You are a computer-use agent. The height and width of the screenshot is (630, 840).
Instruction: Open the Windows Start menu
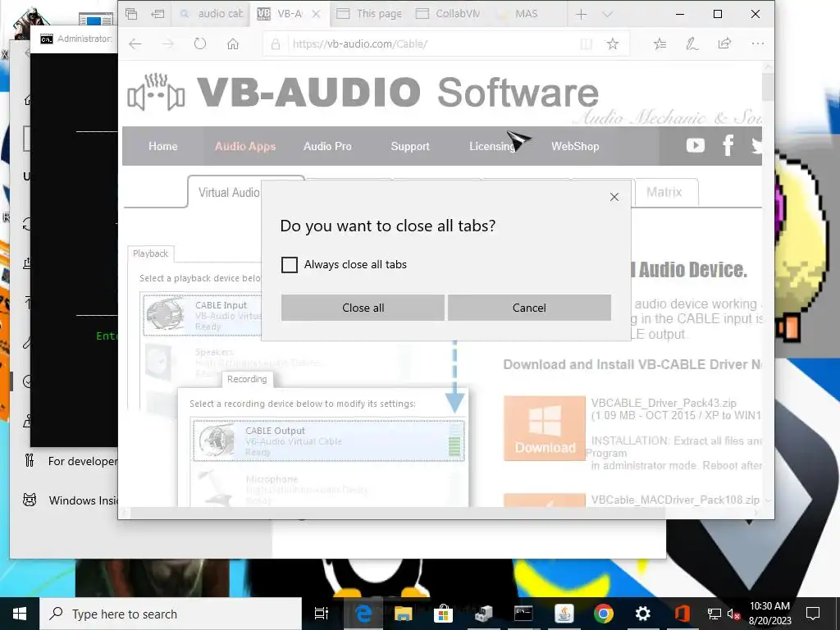point(20,614)
